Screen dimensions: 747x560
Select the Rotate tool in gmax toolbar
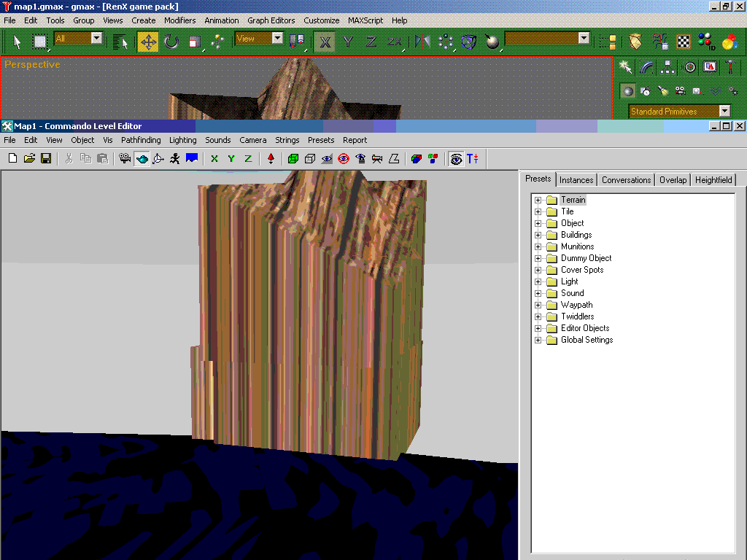pyautogui.click(x=171, y=42)
